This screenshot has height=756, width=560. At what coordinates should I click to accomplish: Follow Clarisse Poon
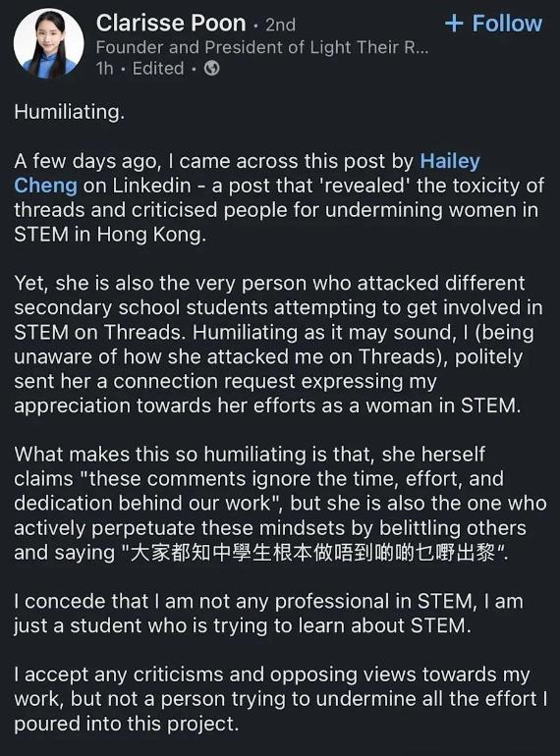[493, 24]
